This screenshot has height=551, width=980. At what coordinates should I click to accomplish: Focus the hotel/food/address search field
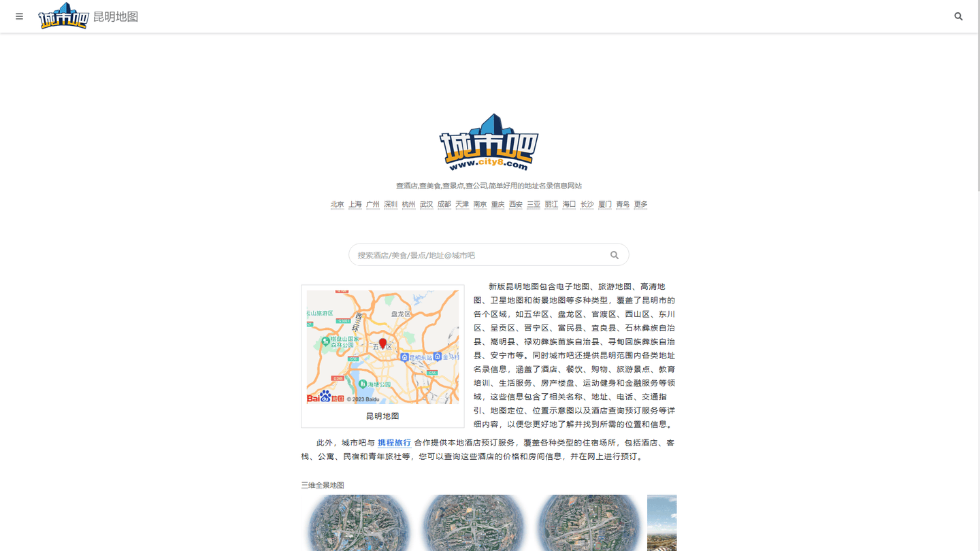click(489, 255)
